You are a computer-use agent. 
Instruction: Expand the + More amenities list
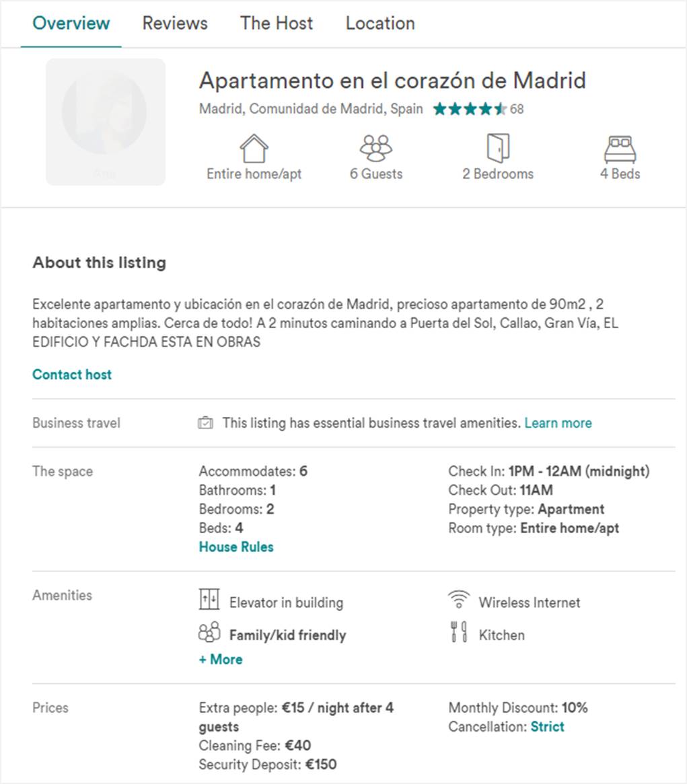[221, 660]
